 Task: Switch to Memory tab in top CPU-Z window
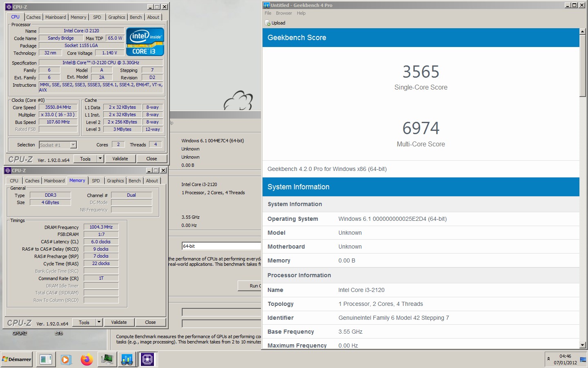[78, 17]
